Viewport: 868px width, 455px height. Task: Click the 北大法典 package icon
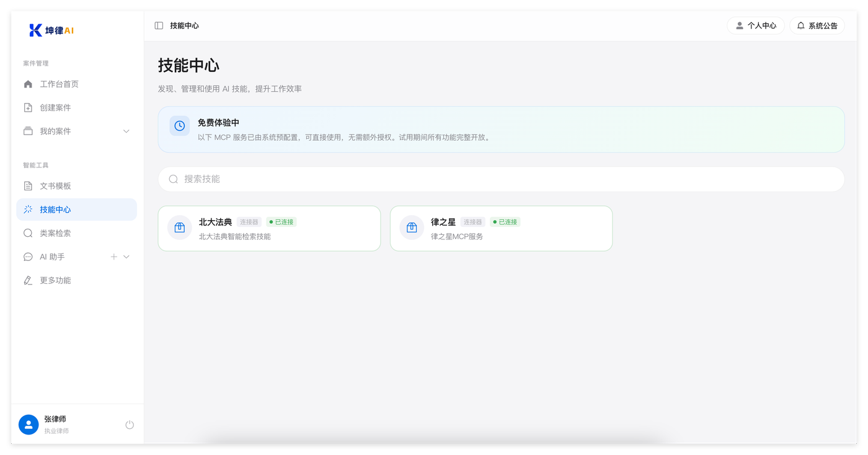[x=180, y=227]
